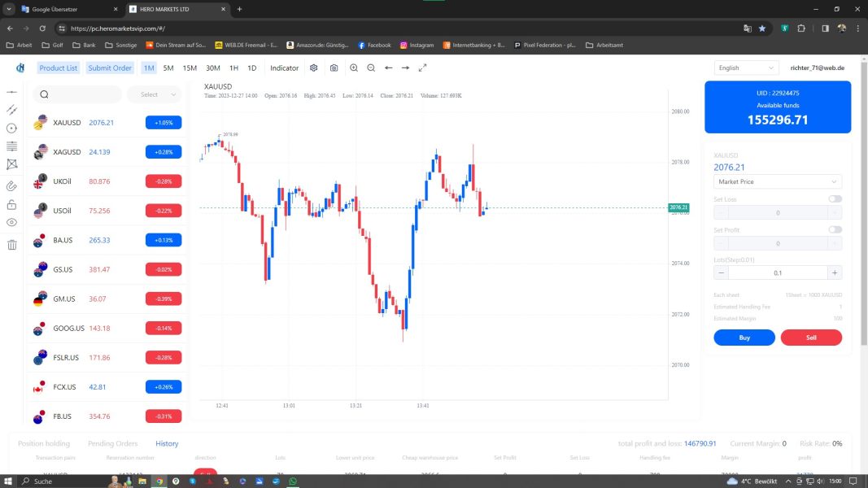The image size is (868, 488).
Task: Open the Position holding tab
Action: [x=44, y=444]
